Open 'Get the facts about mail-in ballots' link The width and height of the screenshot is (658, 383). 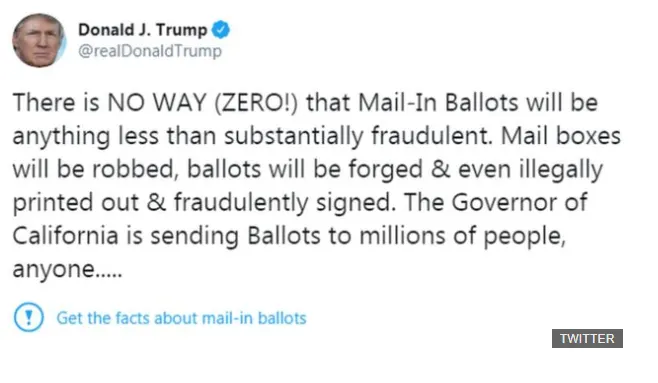181,318
